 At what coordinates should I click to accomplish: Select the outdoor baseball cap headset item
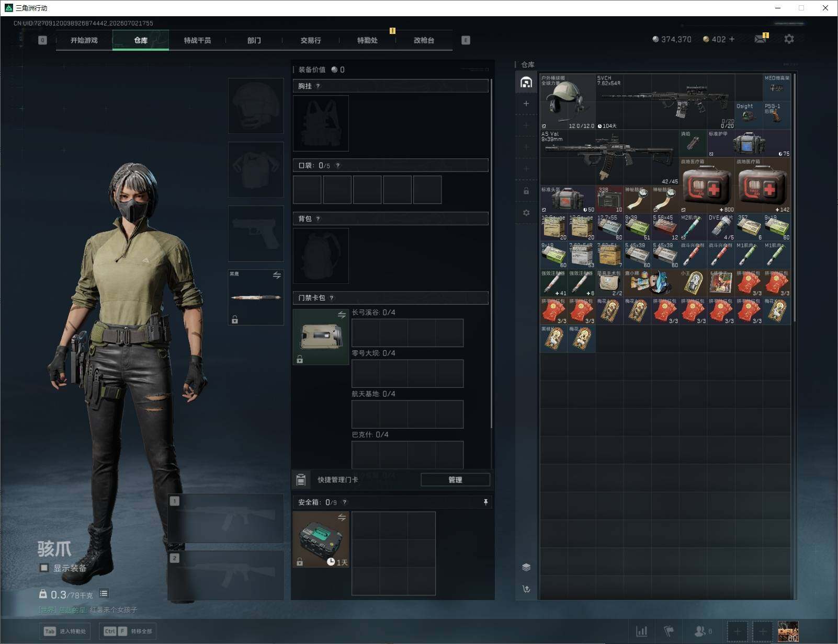(x=568, y=101)
